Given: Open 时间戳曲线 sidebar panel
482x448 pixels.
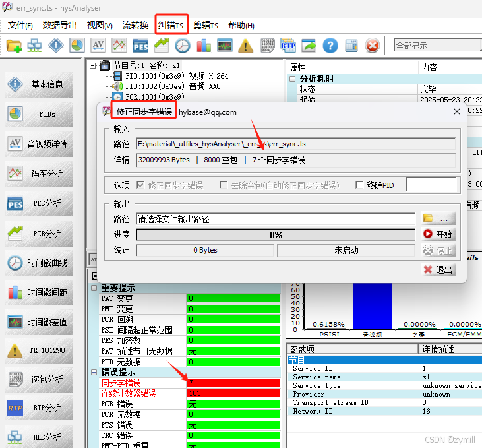Looking at the screenshot, I should click(x=39, y=263).
